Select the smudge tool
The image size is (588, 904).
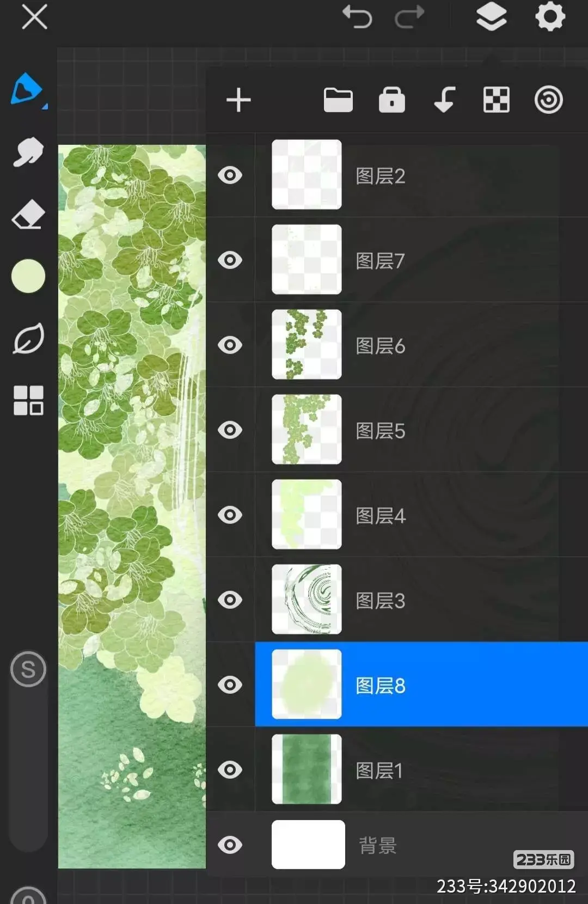click(28, 151)
